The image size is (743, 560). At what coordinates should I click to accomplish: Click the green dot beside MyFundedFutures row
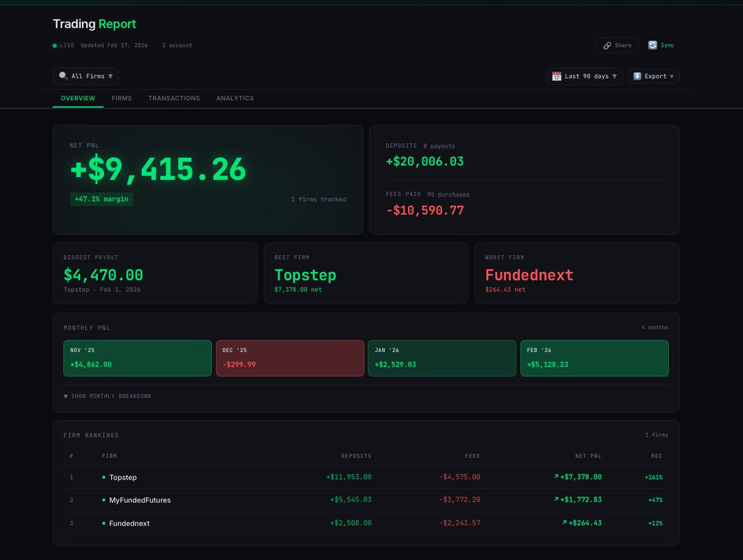104,500
